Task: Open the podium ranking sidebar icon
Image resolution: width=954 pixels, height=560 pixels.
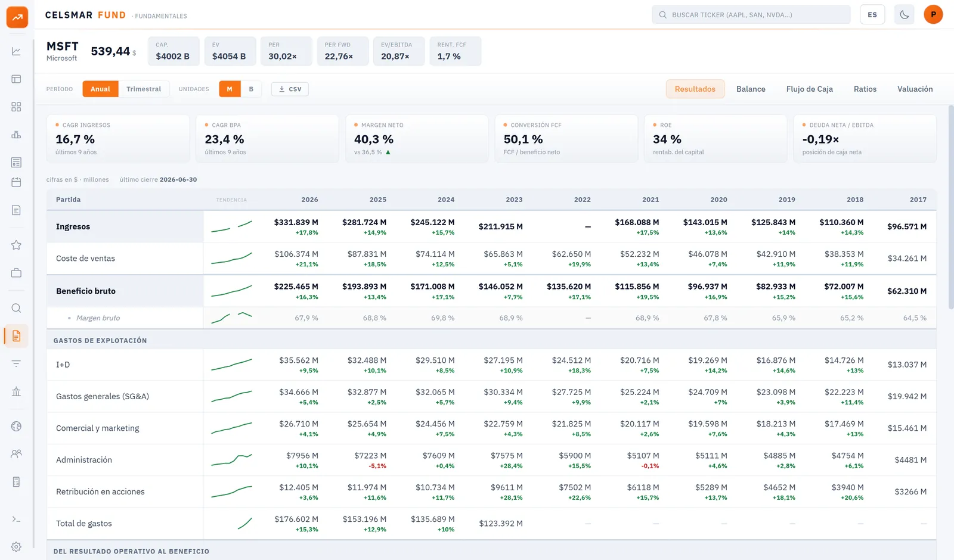Action: pos(16,135)
